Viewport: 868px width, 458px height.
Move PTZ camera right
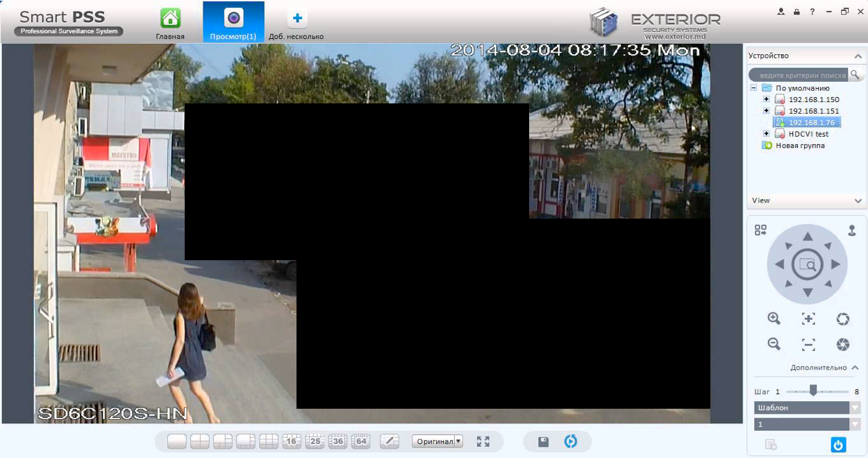[x=835, y=264]
